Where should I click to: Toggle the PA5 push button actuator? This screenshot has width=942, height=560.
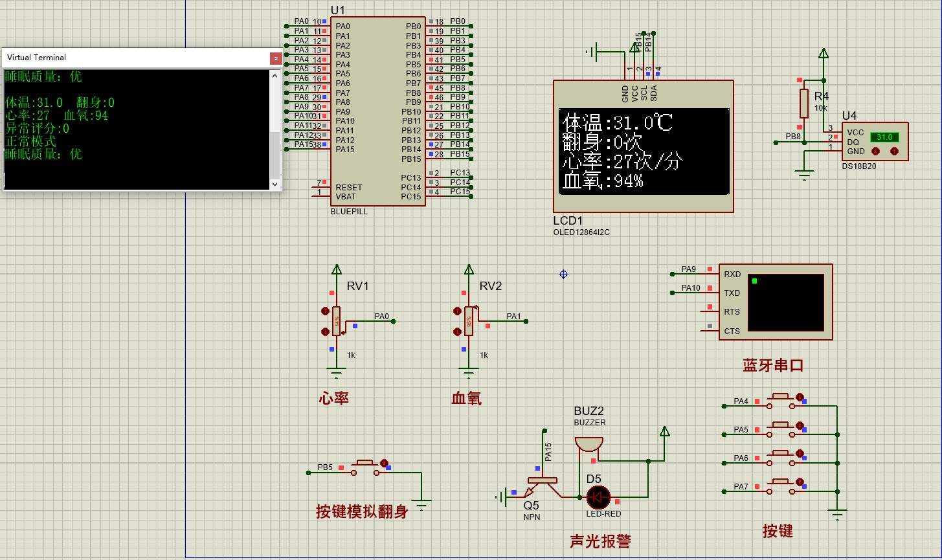point(800,425)
